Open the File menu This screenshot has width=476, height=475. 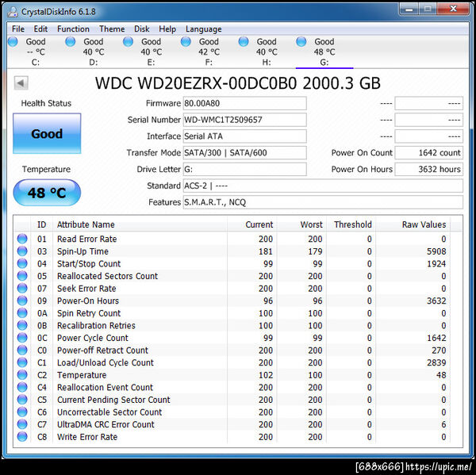click(18, 29)
